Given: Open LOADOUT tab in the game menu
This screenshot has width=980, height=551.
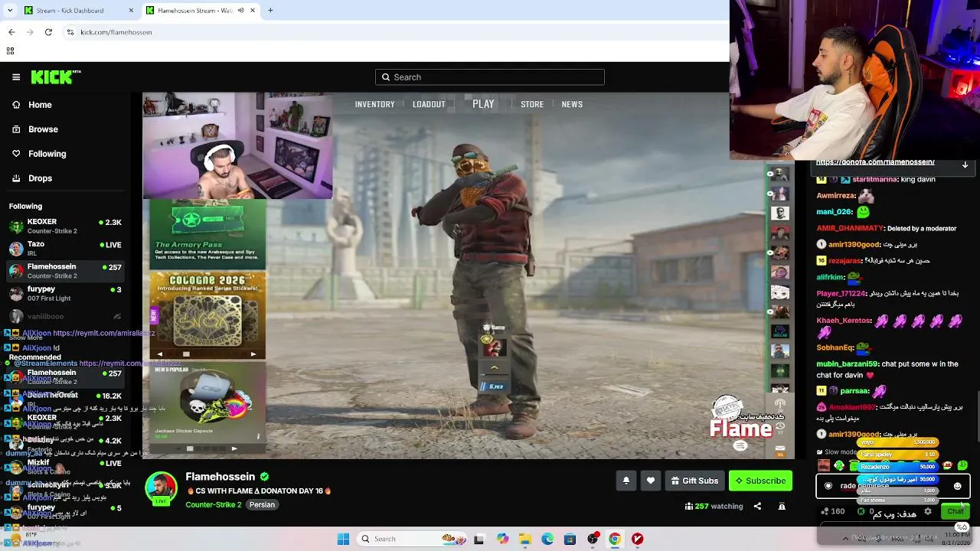Looking at the screenshot, I should [429, 104].
